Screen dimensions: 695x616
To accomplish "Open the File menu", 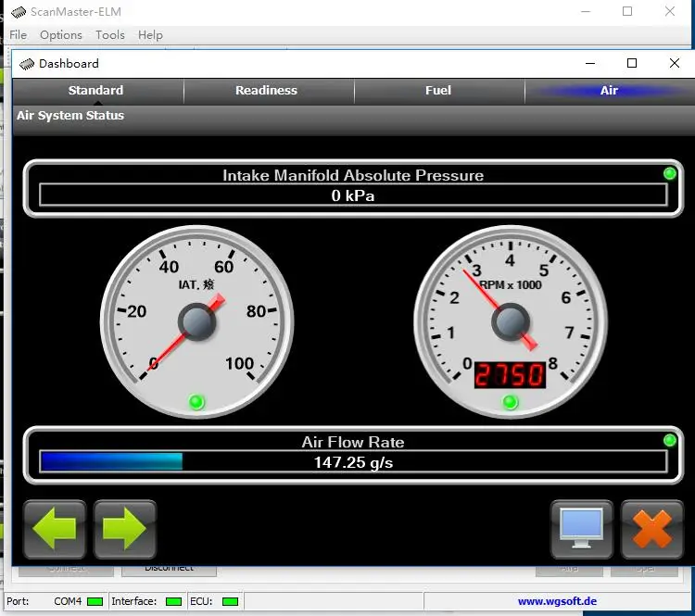I will pyautogui.click(x=19, y=35).
